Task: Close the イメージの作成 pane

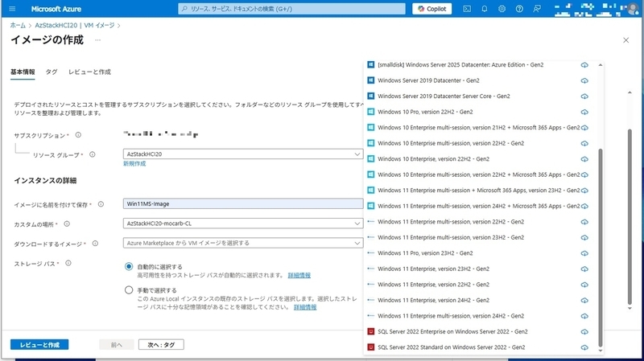Action: pyautogui.click(x=625, y=40)
